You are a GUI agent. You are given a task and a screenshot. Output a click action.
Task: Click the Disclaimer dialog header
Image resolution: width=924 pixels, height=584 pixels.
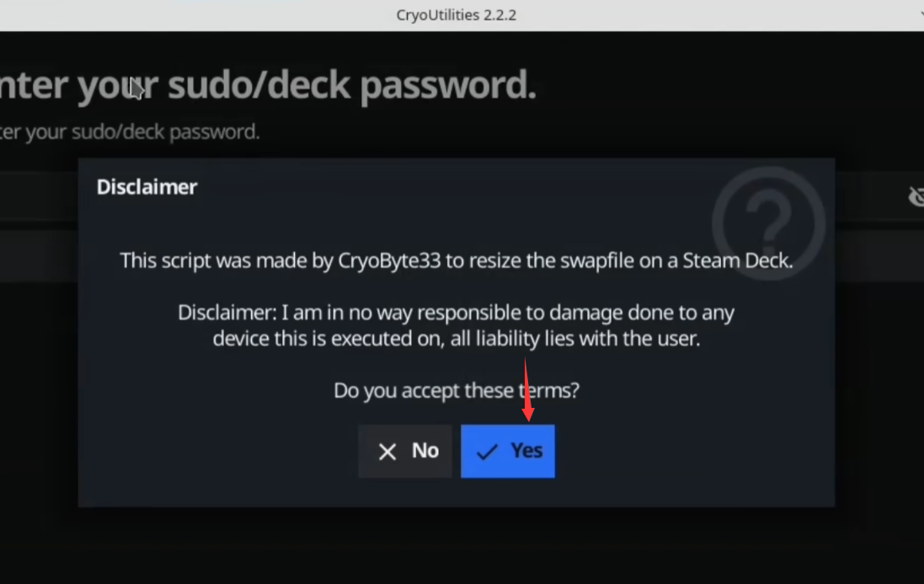(147, 186)
